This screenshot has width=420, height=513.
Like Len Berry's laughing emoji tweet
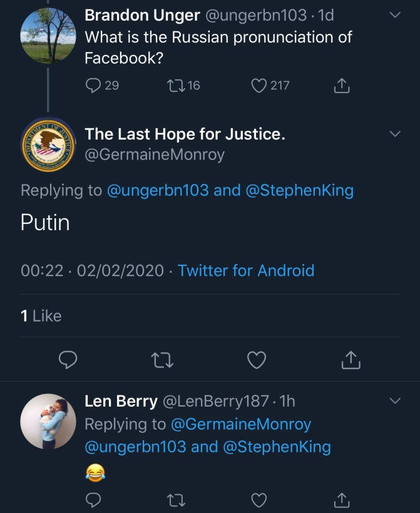[259, 499]
